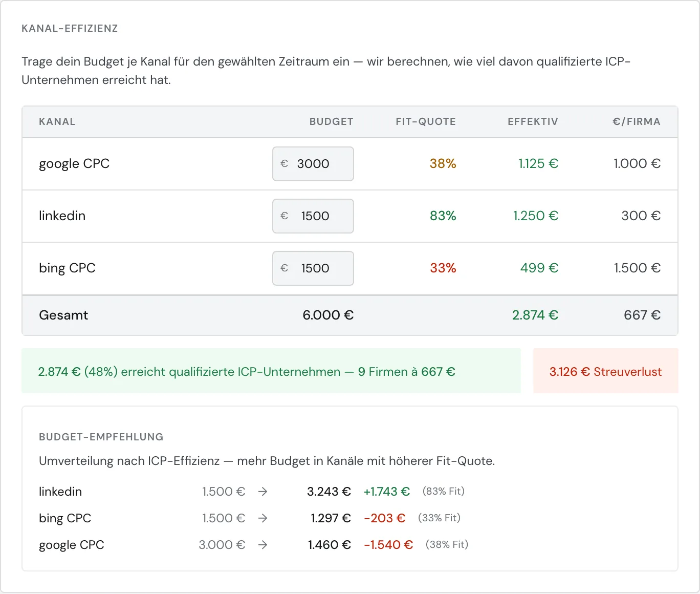
Task: Click the arrow icon in linkedin recommendation row
Action: [x=263, y=492]
